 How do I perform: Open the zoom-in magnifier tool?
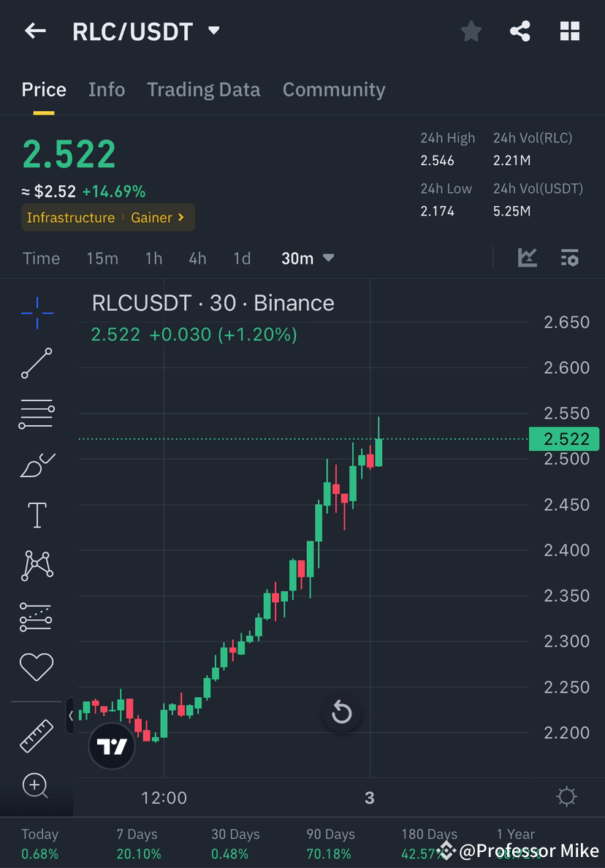tap(37, 786)
